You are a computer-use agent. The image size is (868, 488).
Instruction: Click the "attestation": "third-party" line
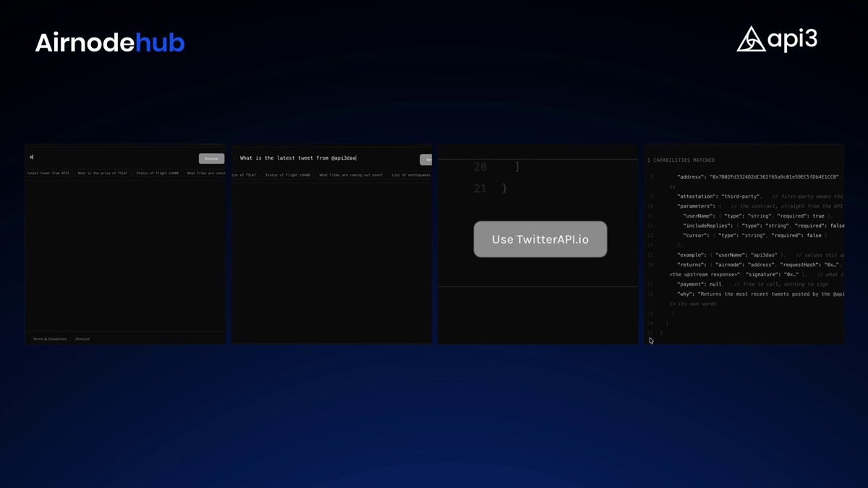718,197
